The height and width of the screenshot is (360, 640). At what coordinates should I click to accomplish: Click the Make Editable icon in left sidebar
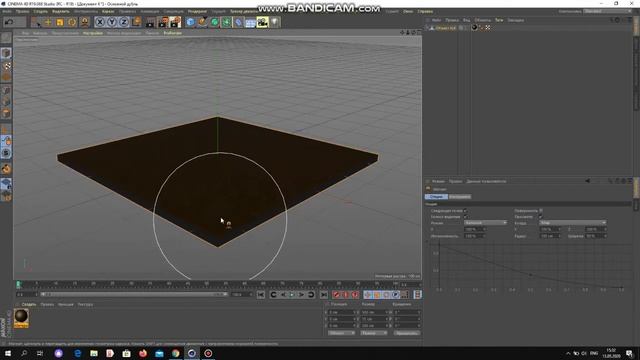[x=6, y=38]
